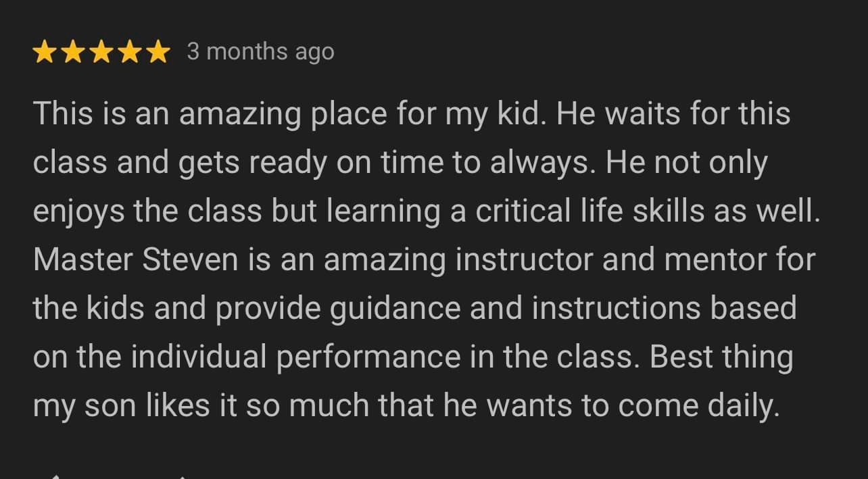The height and width of the screenshot is (479, 868).
Task: Click the first yellow rating star
Action: [x=45, y=52]
